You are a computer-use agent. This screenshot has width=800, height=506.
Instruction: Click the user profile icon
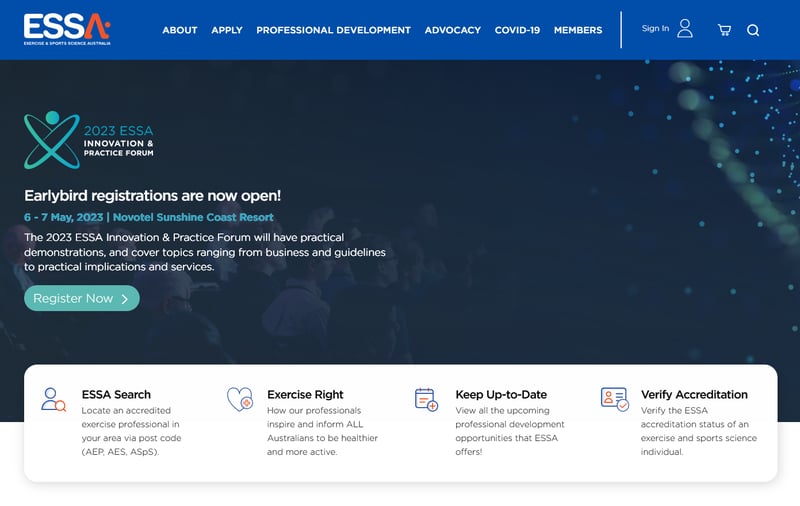point(685,29)
